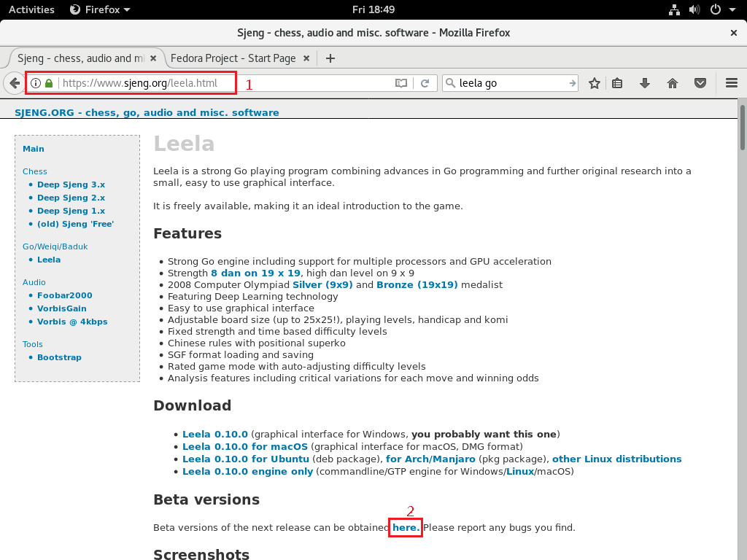Open Deep Sjeng 1.x sidebar link
The width and height of the screenshot is (747, 560).
point(71,211)
